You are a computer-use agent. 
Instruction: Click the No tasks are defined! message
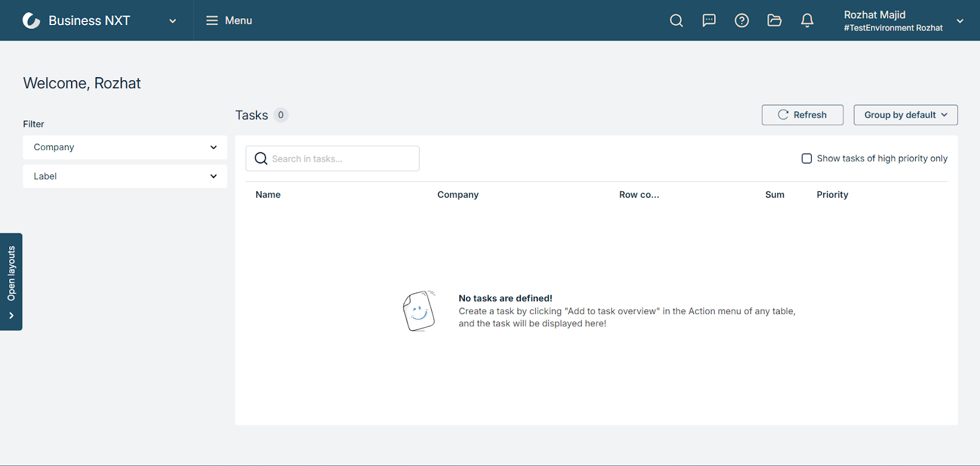tap(505, 298)
